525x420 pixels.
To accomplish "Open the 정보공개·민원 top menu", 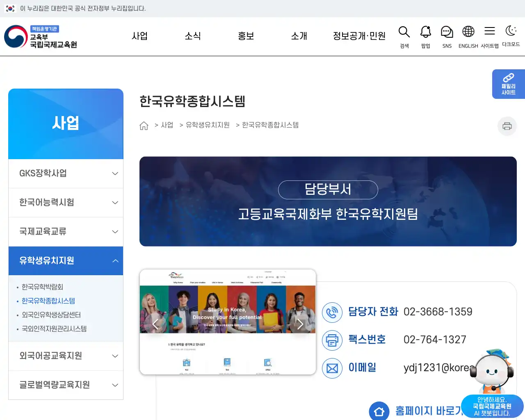I will pyautogui.click(x=359, y=36).
